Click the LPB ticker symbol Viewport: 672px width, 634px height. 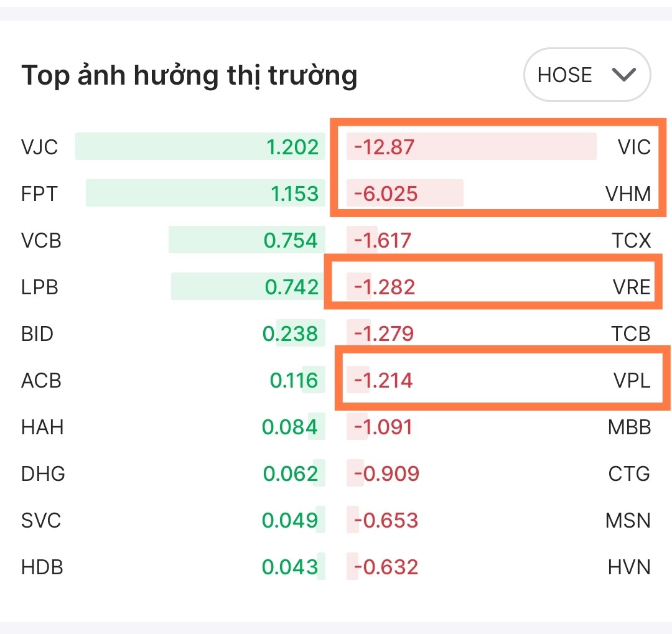pyautogui.click(x=40, y=287)
